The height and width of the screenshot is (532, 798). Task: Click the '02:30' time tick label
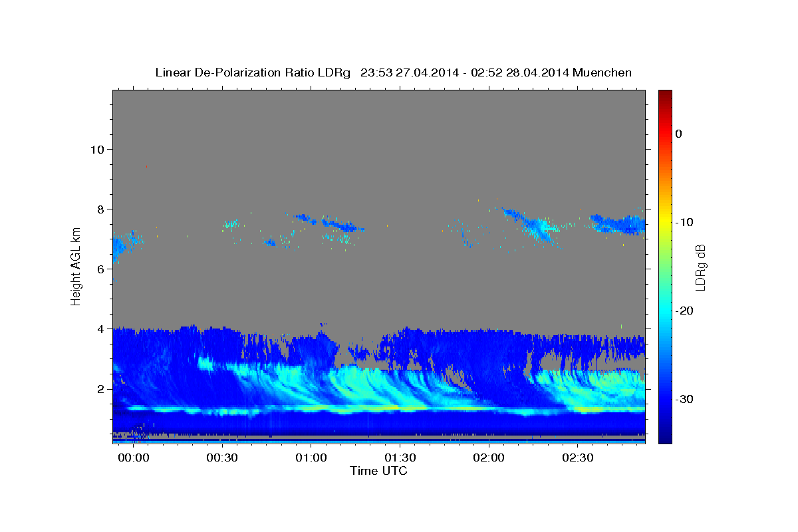pyautogui.click(x=577, y=459)
